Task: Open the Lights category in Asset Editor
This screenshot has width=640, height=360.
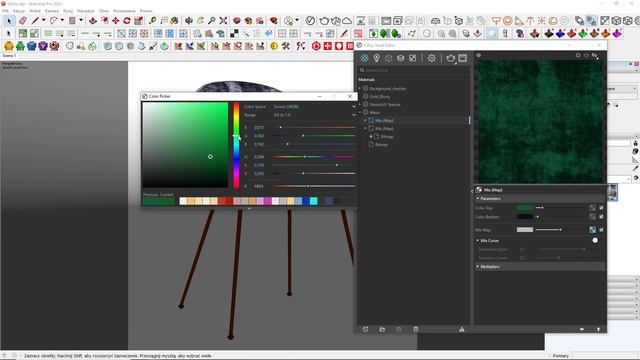Action: pos(376,58)
